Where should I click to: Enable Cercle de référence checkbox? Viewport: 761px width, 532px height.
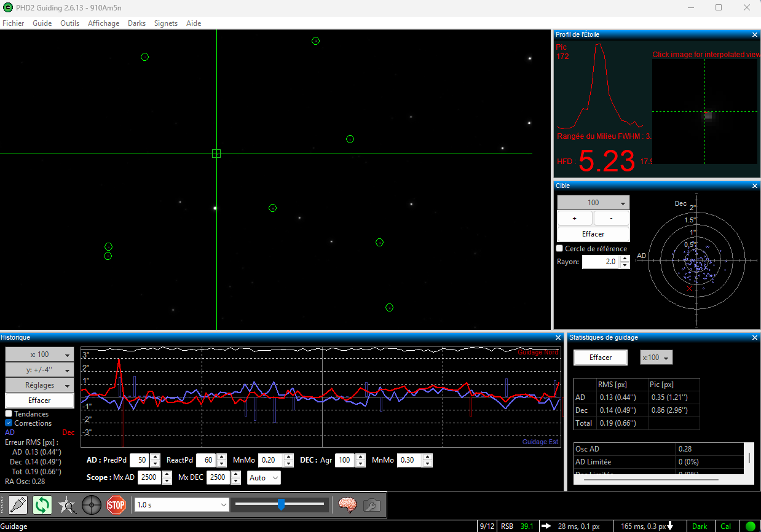(559, 249)
